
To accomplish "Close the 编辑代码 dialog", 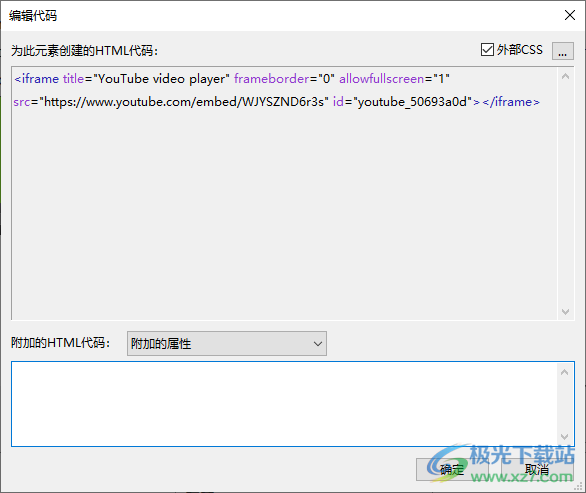I will (x=570, y=15).
